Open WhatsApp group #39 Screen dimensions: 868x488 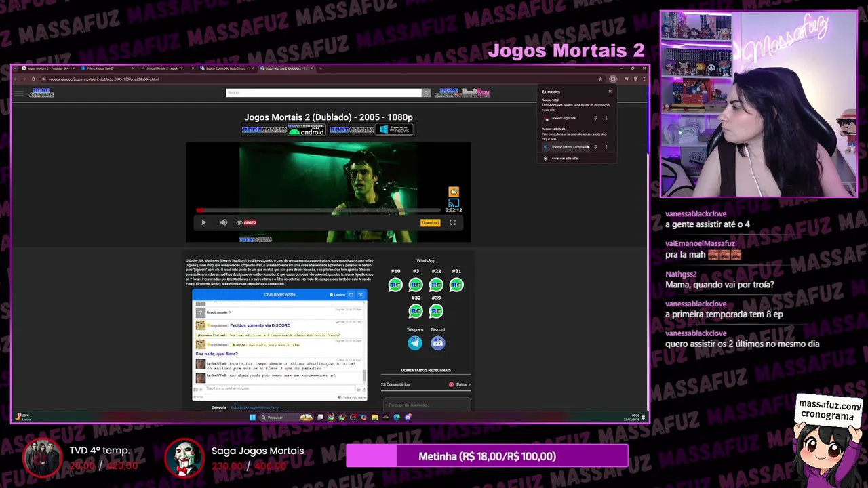(436, 311)
